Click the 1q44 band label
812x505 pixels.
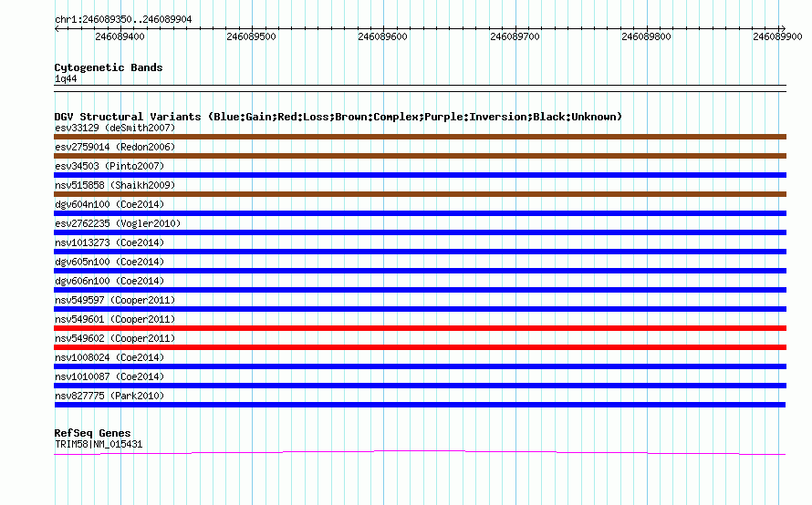pos(66,78)
